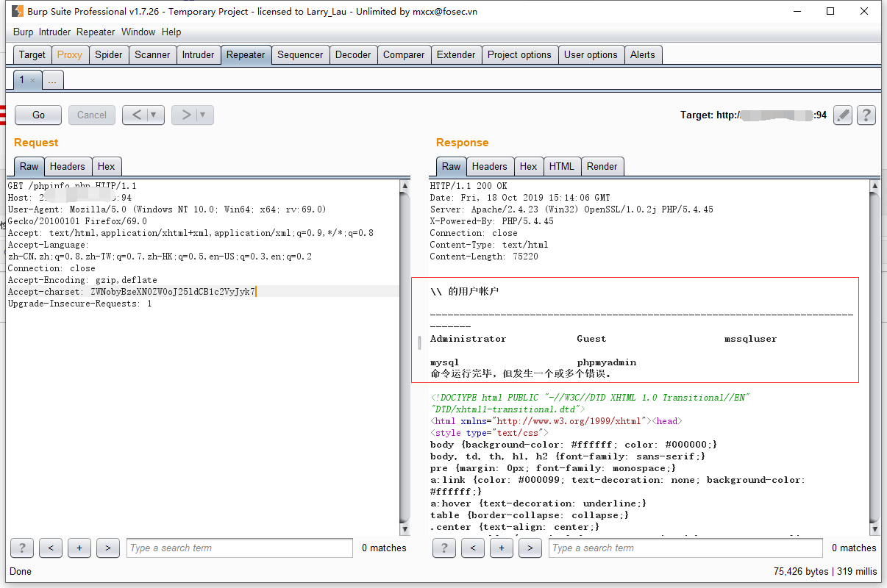Viewport: 887px width, 588px height.
Task: Switch to the Spider tab
Action: coord(109,54)
